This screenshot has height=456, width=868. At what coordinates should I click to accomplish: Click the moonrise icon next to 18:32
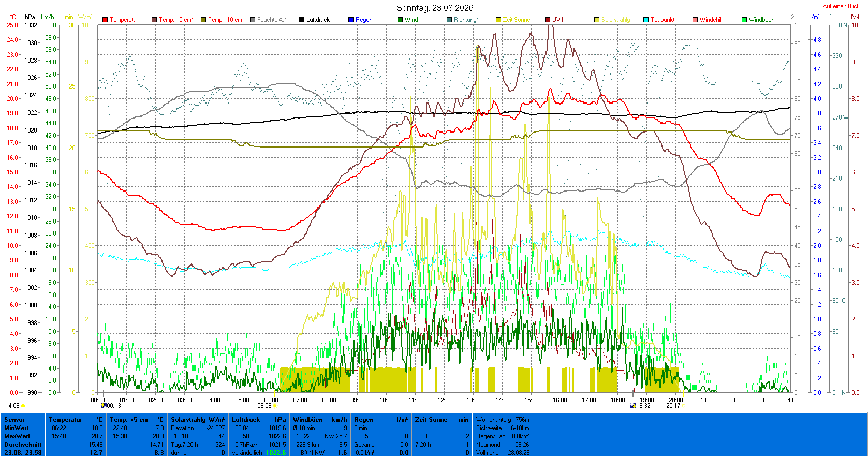tap(633, 406)
